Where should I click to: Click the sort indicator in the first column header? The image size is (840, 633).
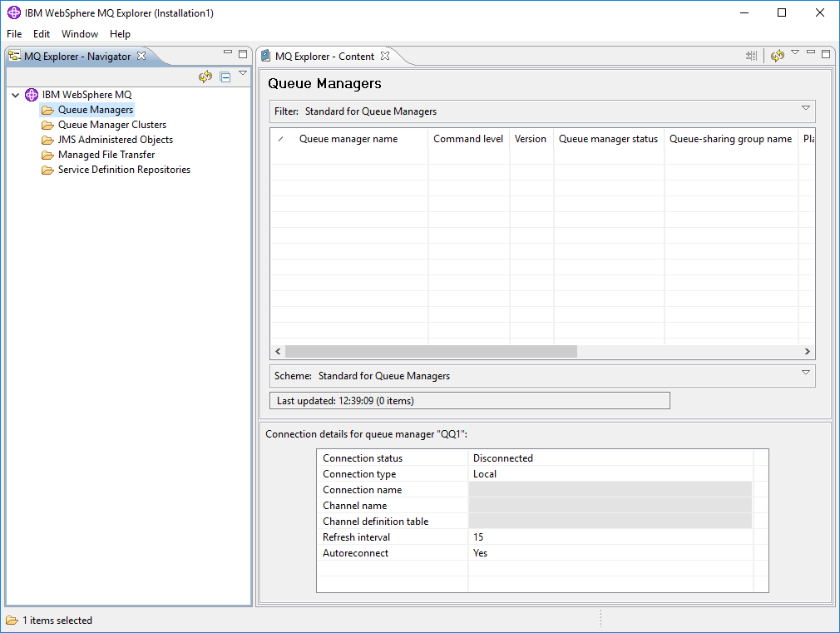pos(281,139)
